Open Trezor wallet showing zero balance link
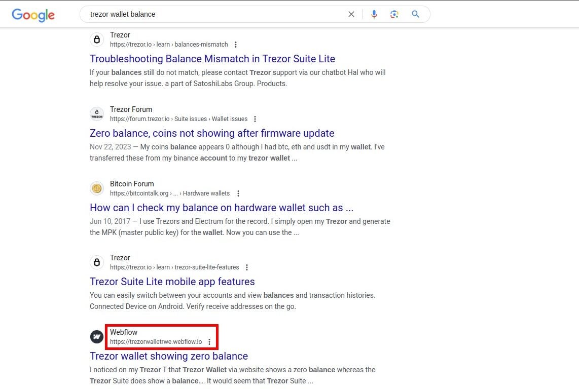The image size is (579, 392). point(169,356)
